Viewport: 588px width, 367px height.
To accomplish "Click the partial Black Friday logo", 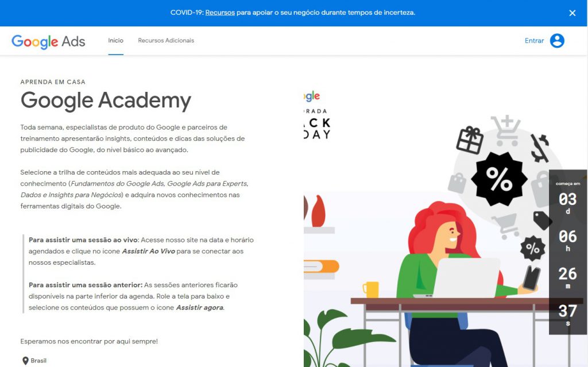I will [x=317, y=115].
